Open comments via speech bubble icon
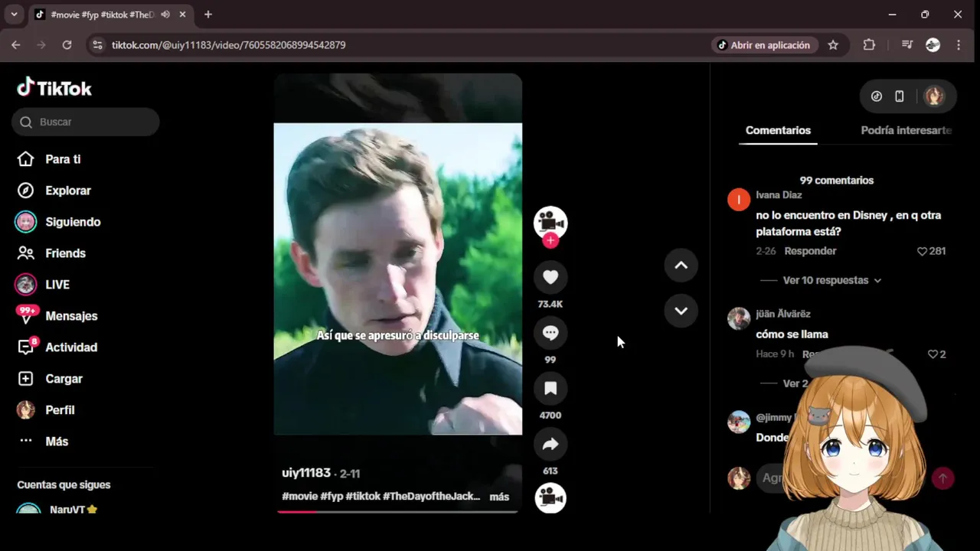This screenshot has width=980, height=551. [x=550, y=333]
